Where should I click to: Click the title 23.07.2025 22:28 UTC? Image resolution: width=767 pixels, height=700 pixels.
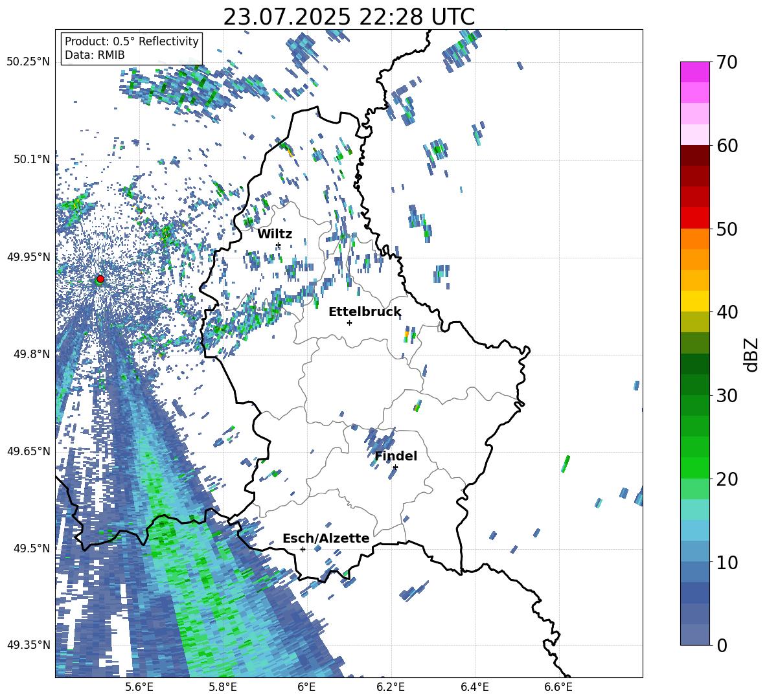click(x=349, y=17)
